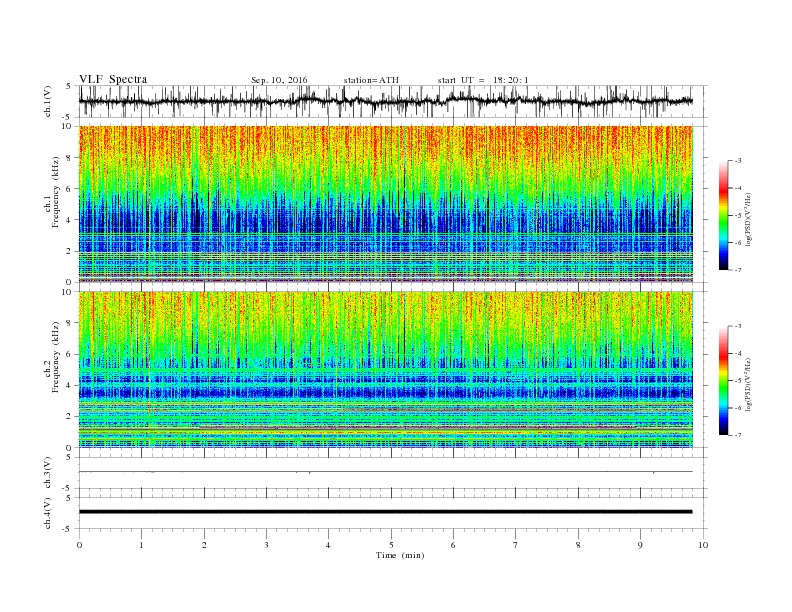Click the "9" tick on the Time axis

click(x=640, y=545)
